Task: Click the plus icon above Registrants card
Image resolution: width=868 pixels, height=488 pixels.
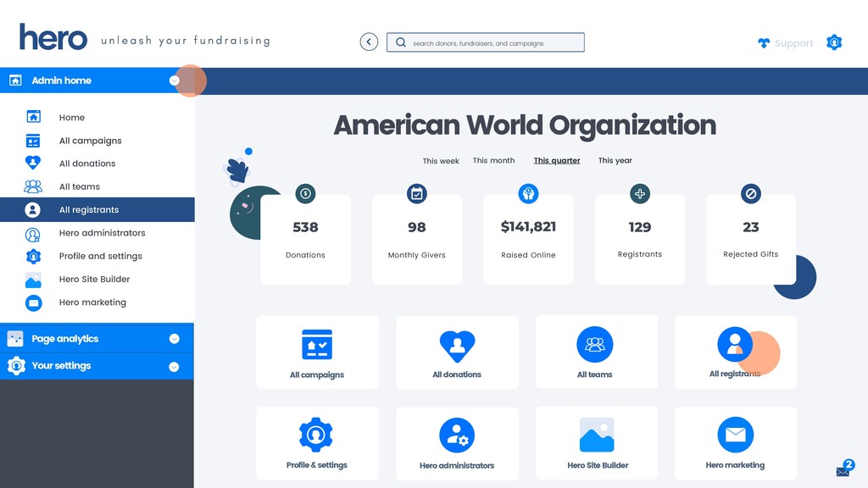Action: pyautogui.click(x=640, y=194)
